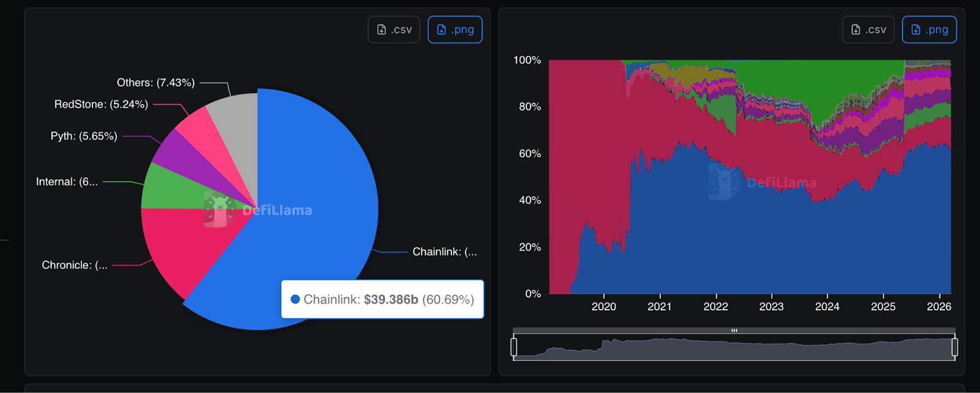Click the Others: (7.43%) label
This screenshot has height=393, width=980.
click(156, 83)
